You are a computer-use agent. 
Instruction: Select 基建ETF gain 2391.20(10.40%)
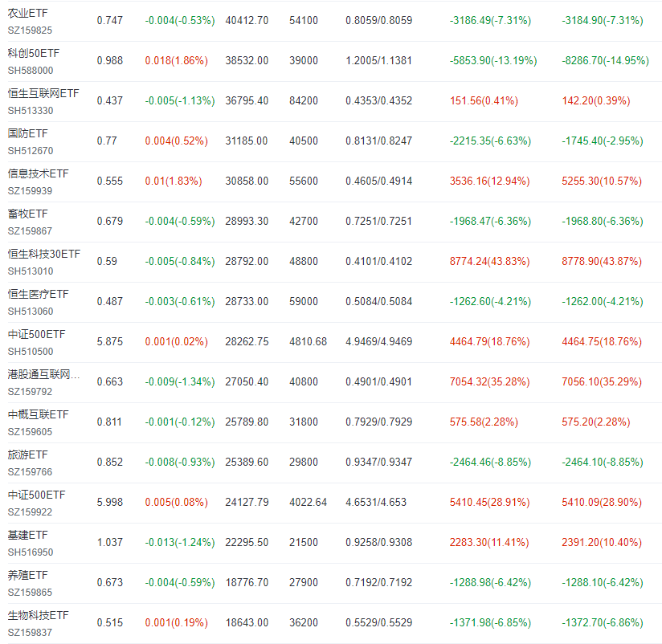(602, 542)
